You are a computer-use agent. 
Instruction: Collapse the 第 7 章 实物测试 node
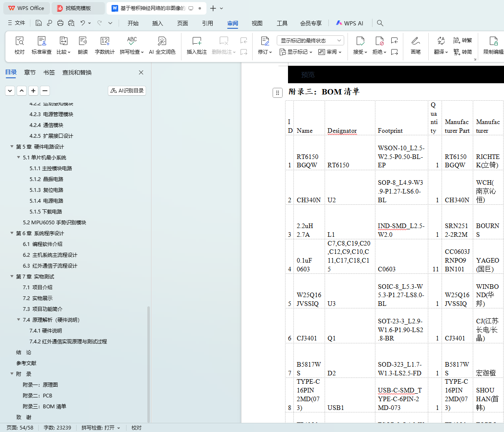[x=12, y=276]
